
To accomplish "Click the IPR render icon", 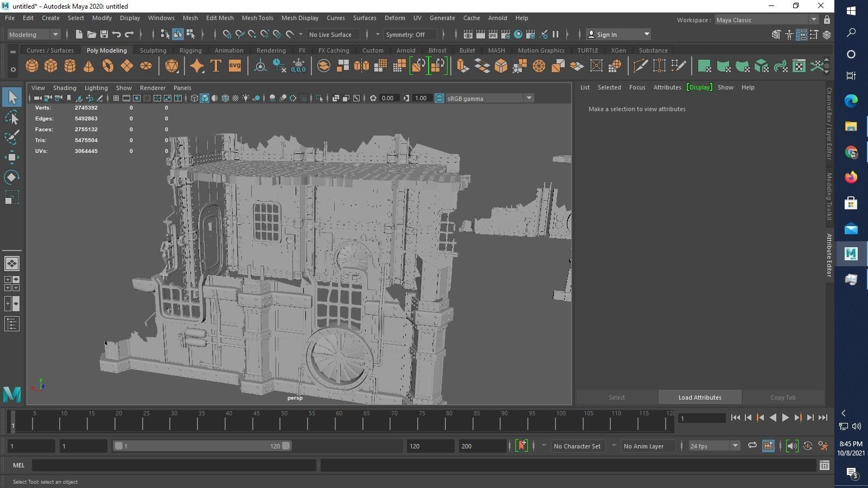I will coord(493,34).
